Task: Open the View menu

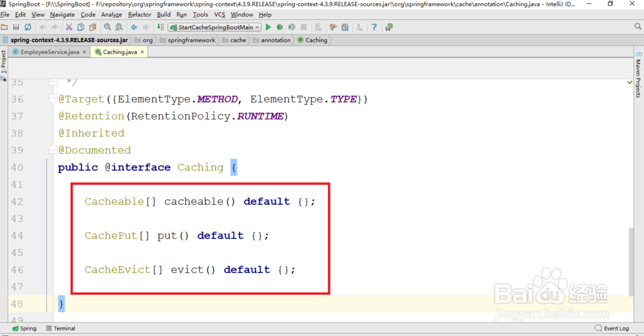Action: tap(38, 14)
